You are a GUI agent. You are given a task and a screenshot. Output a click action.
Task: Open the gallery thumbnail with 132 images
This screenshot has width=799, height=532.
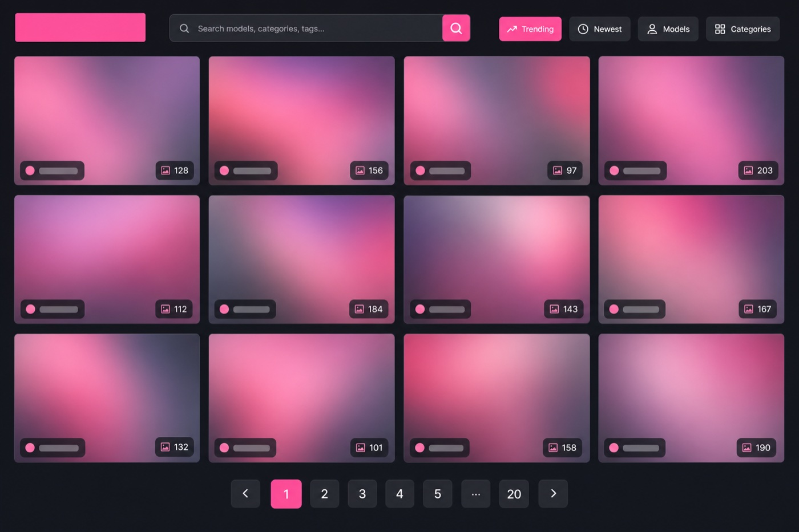[x=107, y=398]
